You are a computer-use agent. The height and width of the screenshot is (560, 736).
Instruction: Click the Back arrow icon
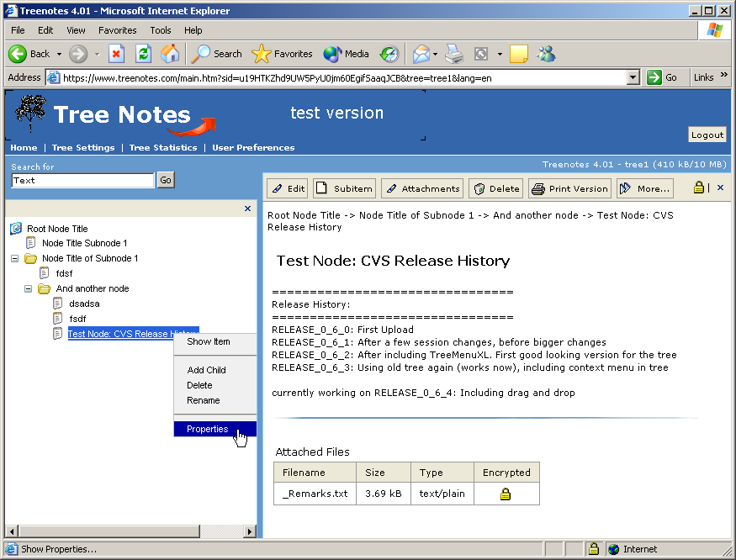(x=18, y=54)
